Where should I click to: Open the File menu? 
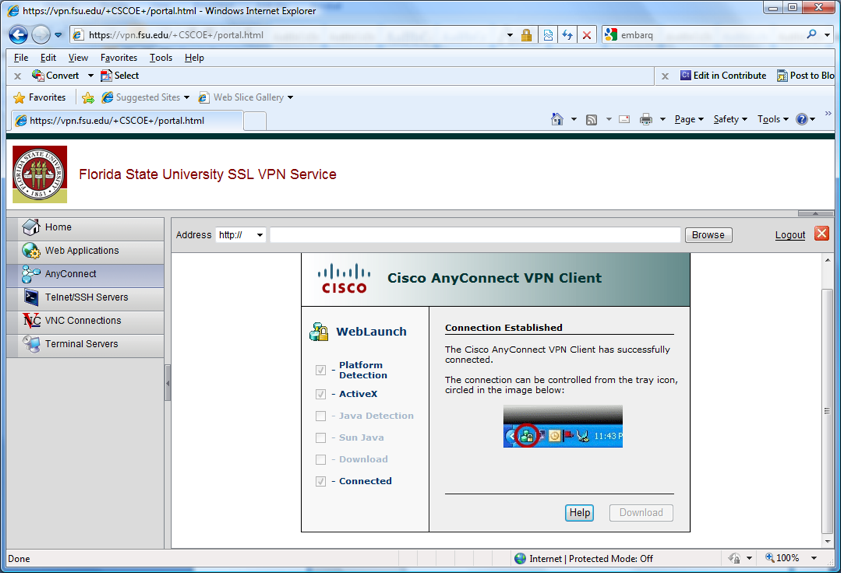tap(21, 57)
